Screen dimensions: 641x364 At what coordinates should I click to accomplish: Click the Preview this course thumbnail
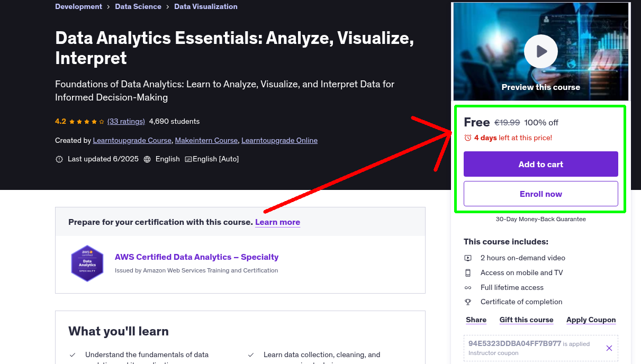tap(540, 52)
